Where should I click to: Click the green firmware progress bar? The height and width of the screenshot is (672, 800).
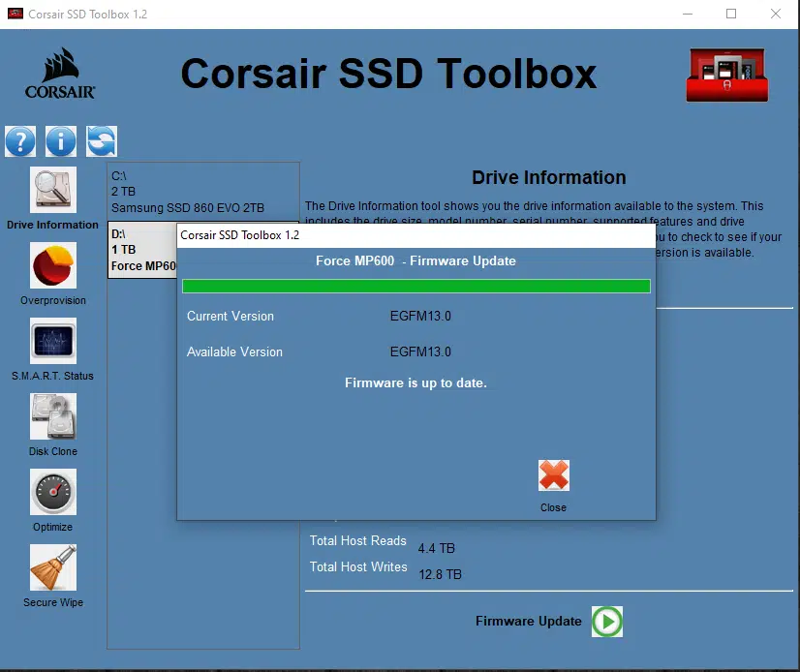[x=416, y=287]
